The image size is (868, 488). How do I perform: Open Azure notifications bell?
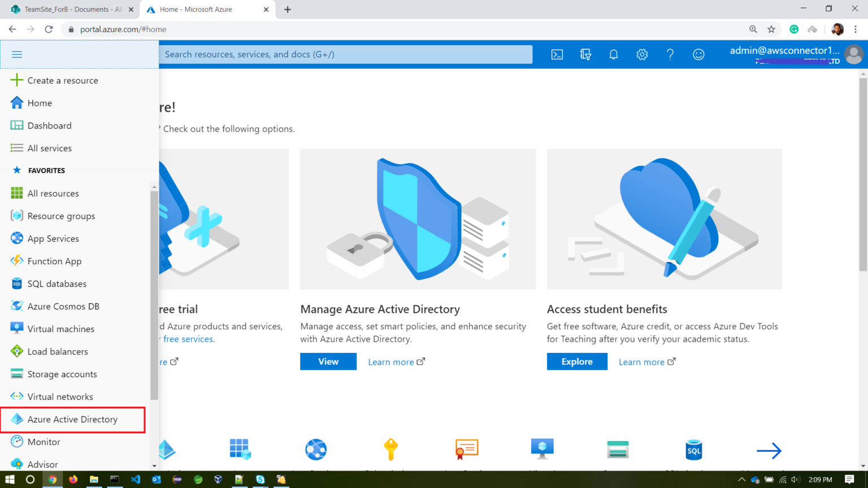614,54
